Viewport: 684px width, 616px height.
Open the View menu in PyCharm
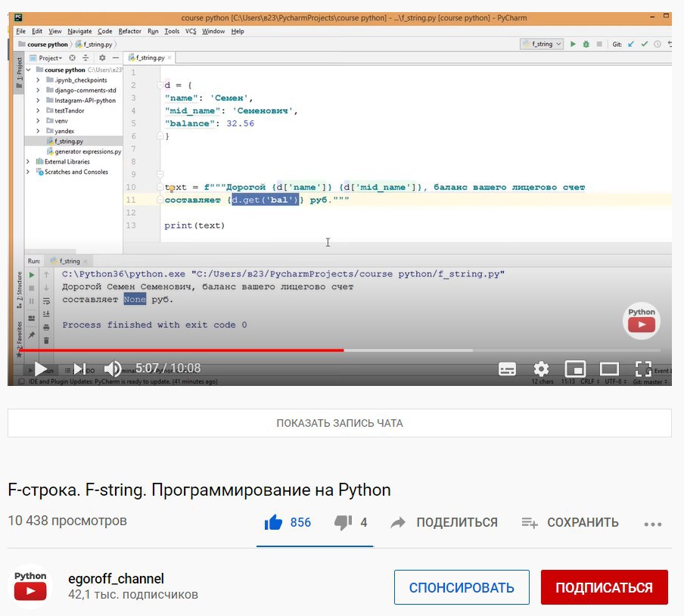click(55, 32)
